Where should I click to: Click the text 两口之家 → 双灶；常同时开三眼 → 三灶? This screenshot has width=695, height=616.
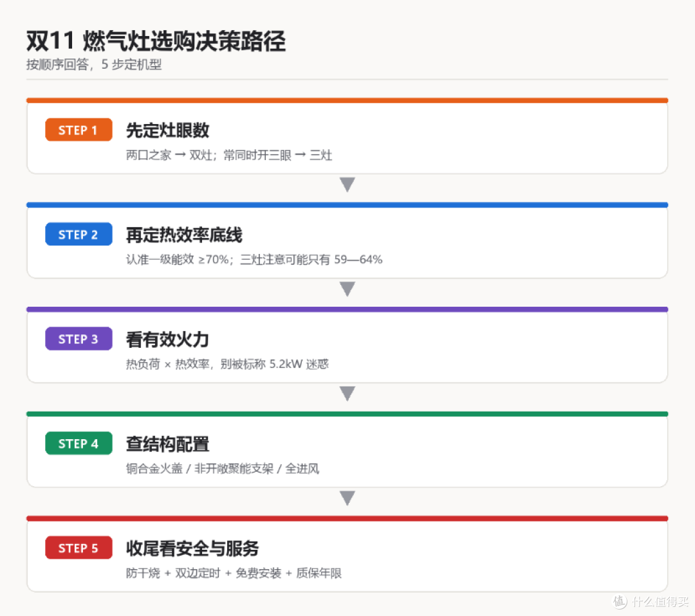(x=229, y=155)
